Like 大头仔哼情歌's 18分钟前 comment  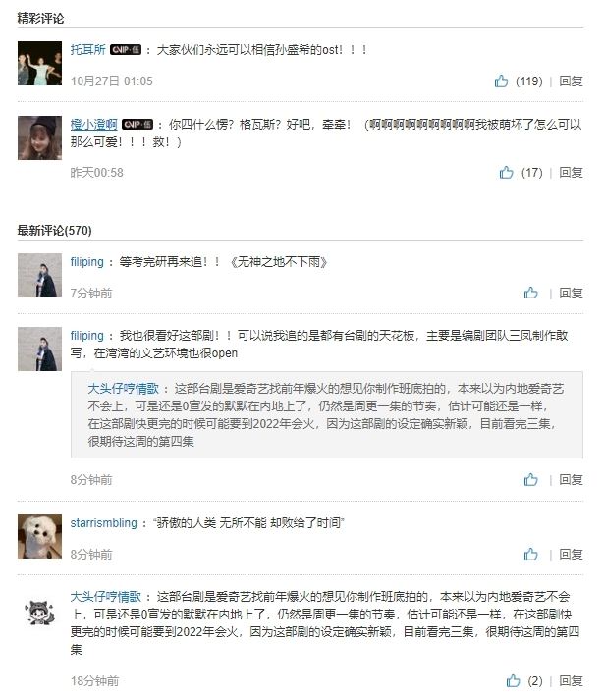point(513,681)
